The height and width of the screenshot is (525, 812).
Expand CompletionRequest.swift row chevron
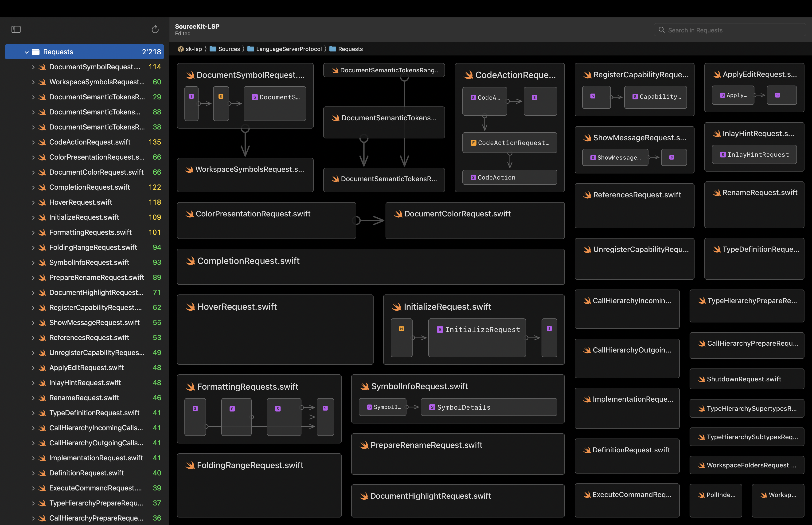(33, 188)
